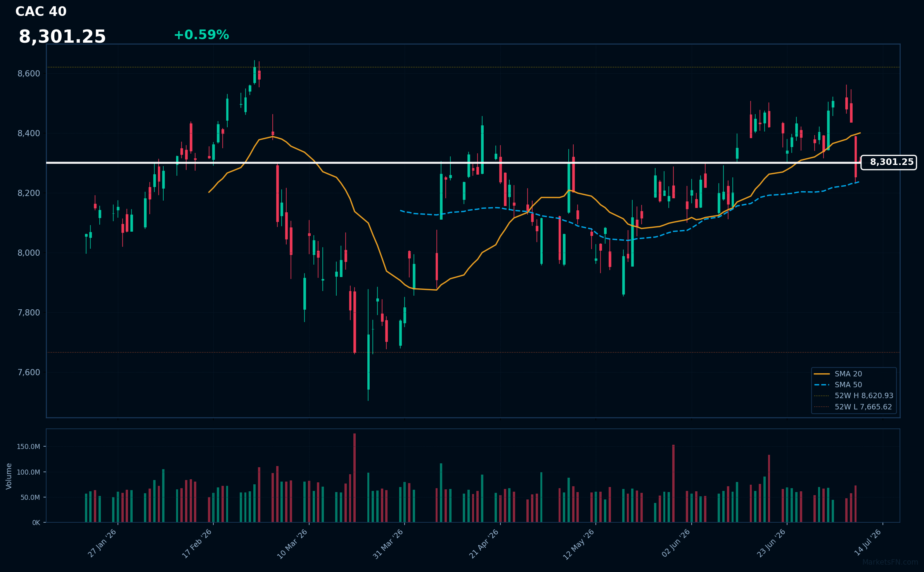The image size is (924, 572).
Task: Click the 50.0M volume axis label
Action: pos(30,497)
